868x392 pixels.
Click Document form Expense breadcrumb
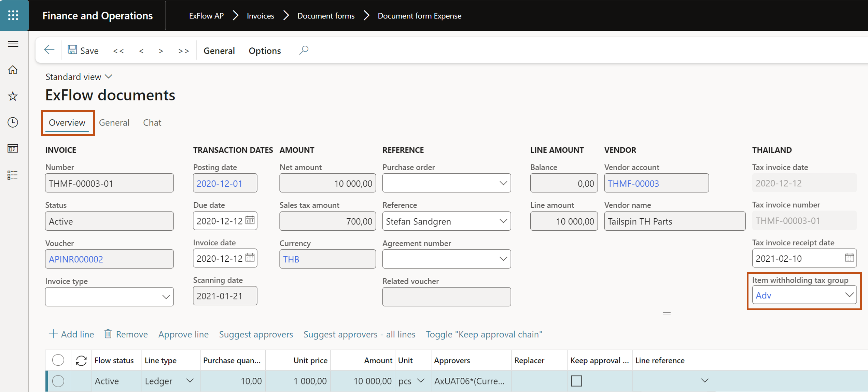coord(419,16)
